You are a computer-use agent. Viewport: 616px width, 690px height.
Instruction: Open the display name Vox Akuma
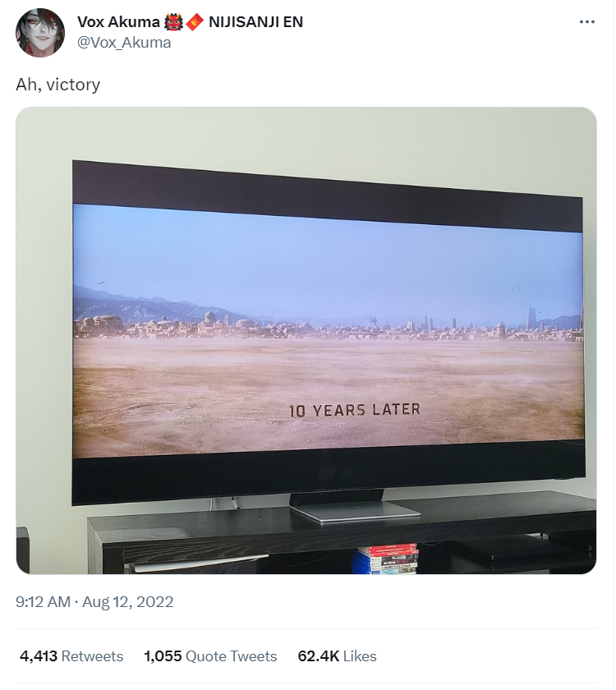tap(118, 22)
